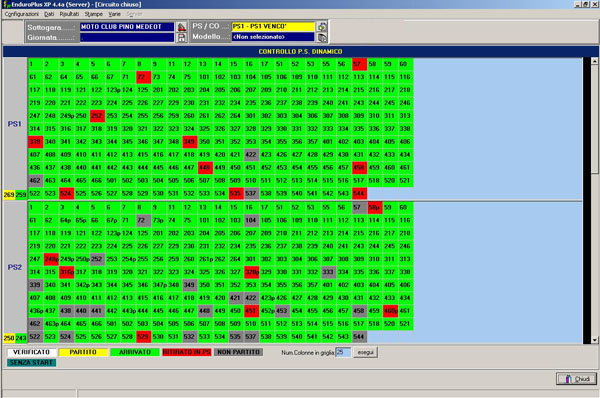The image size is (600, 398).
Task: Open the Modello Non selezionato field
Action: pos(273,37)
